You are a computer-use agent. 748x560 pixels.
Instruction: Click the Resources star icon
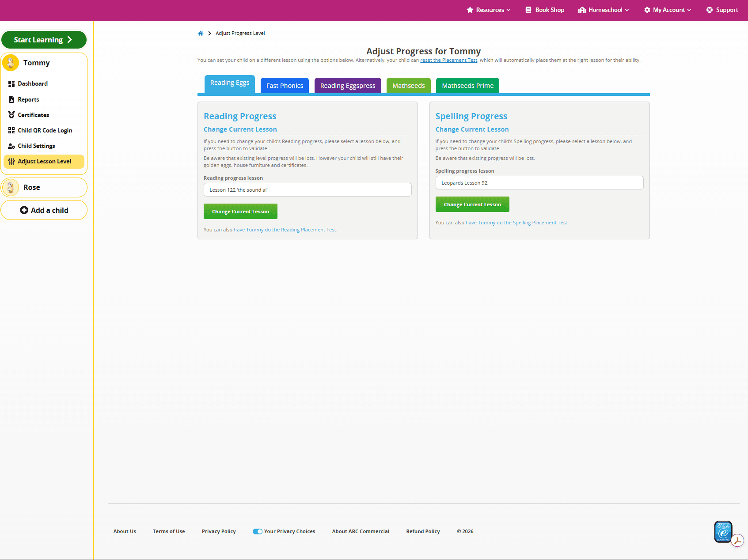pos(470,10)
